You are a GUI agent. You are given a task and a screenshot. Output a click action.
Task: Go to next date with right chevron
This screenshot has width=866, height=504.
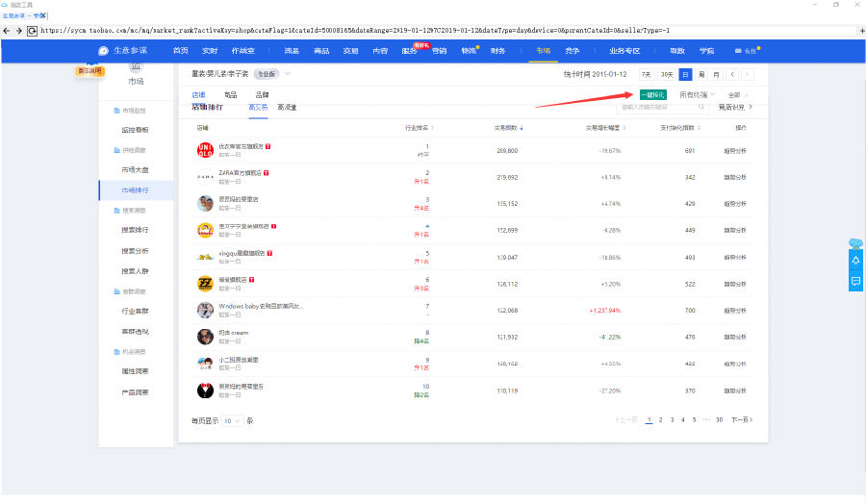[x=748, y=74]
